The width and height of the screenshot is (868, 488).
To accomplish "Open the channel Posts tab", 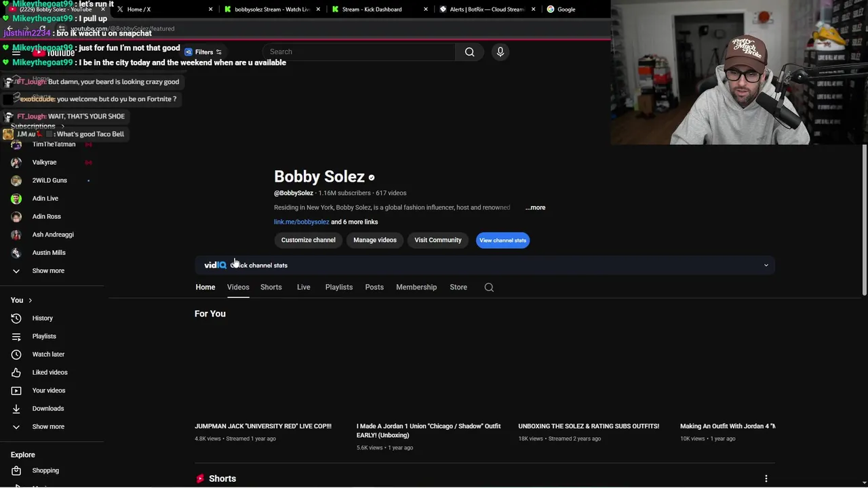I will pyautogui.click(x=374, y=287).
